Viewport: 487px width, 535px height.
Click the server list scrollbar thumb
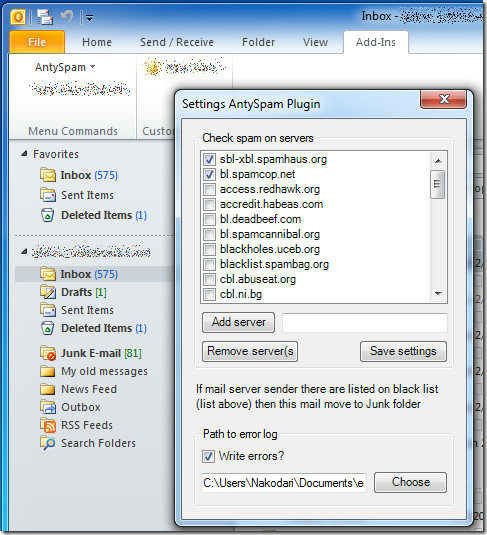(438, 184)
